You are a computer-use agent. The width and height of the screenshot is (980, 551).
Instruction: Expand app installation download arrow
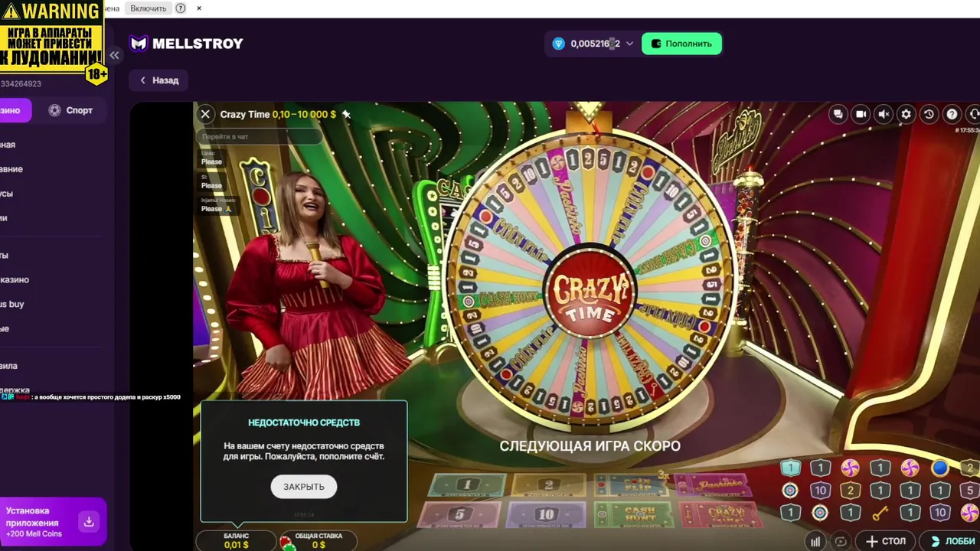click(89, 522)
